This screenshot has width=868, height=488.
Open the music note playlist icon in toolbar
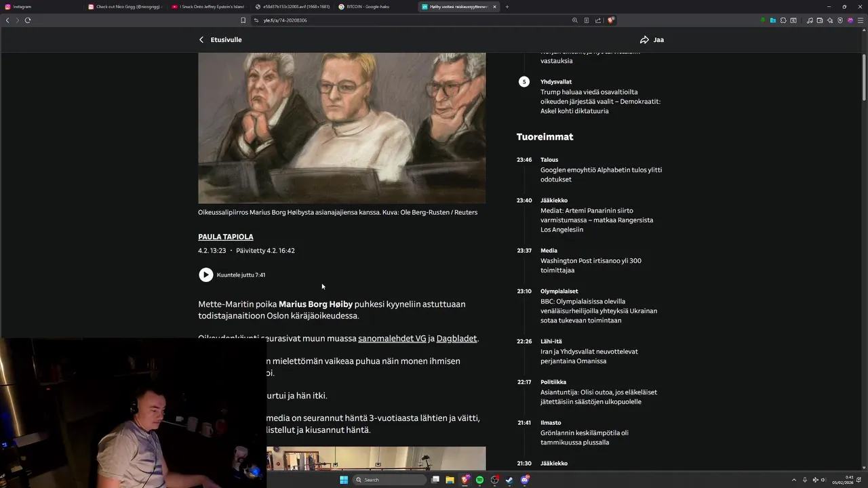(810, 20)
